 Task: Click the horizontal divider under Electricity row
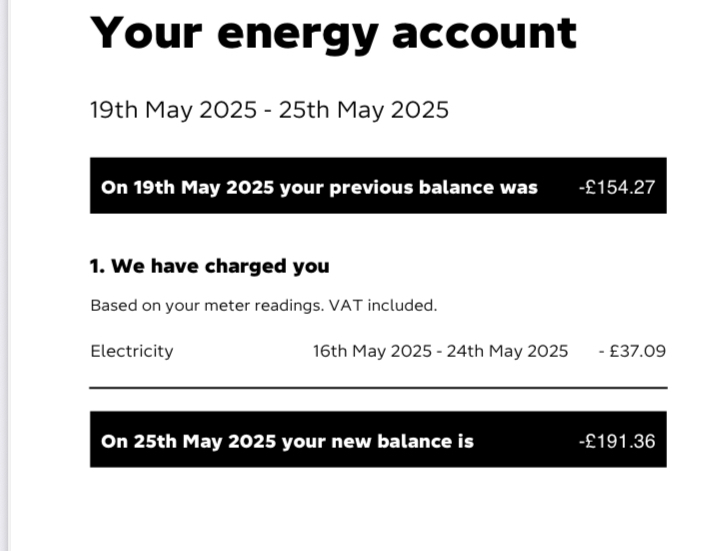(x=378, y=388)
